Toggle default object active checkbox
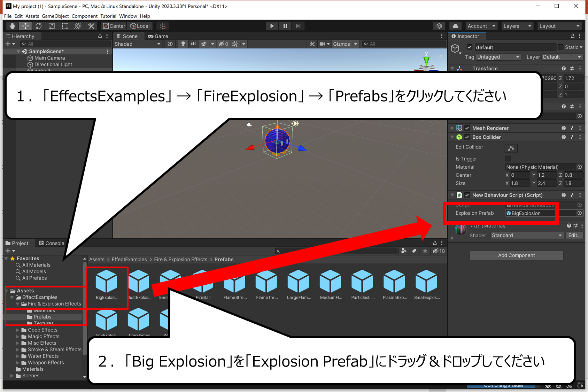The height and width of the screenshot is (392, 588). [x=470, y=47]
